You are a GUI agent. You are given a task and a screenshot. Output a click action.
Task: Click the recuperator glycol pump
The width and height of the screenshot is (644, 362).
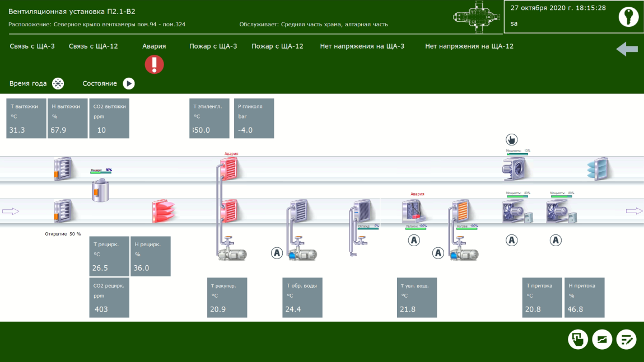231,254
